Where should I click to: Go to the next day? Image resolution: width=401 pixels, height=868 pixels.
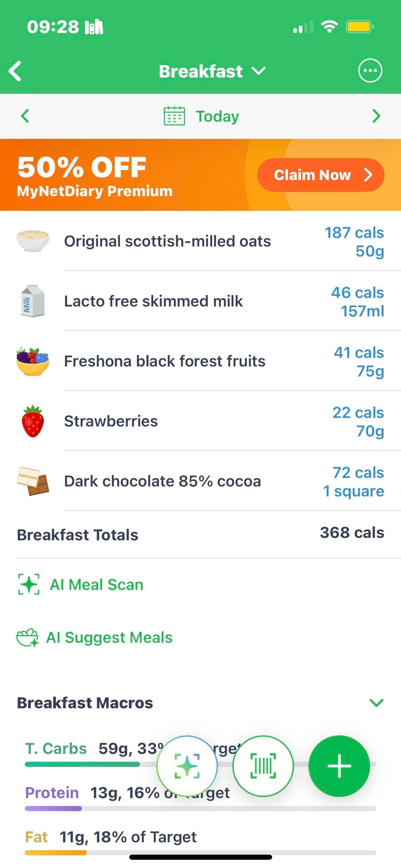point(376,116)
